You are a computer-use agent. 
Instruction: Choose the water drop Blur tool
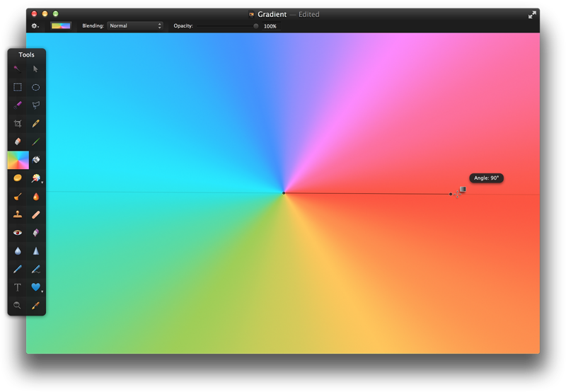17,251
